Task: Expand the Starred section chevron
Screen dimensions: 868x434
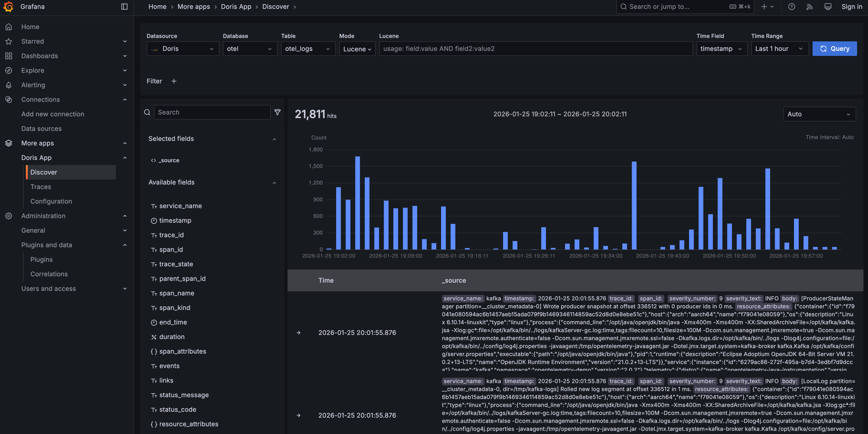Action: click(x=125, y=41)
